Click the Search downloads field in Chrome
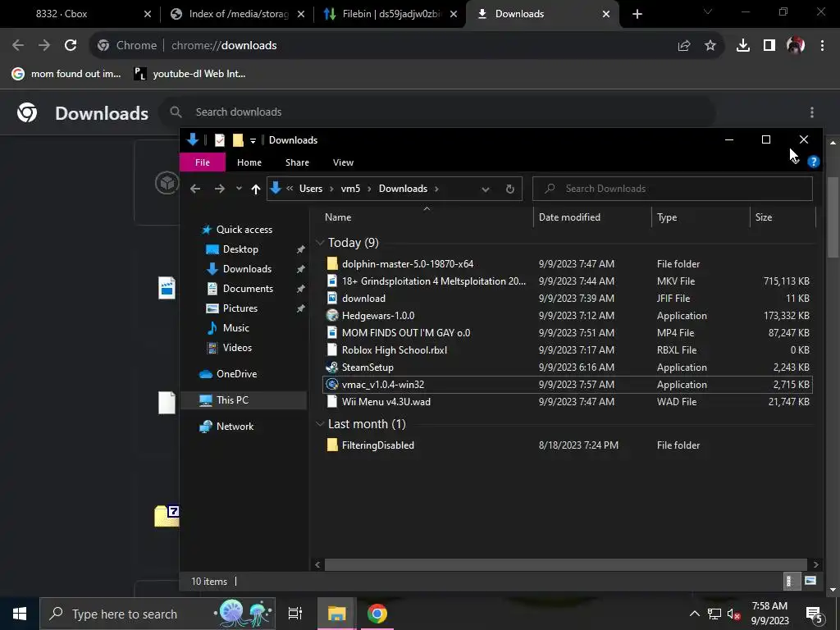840x630 pixels. point(440,112)
